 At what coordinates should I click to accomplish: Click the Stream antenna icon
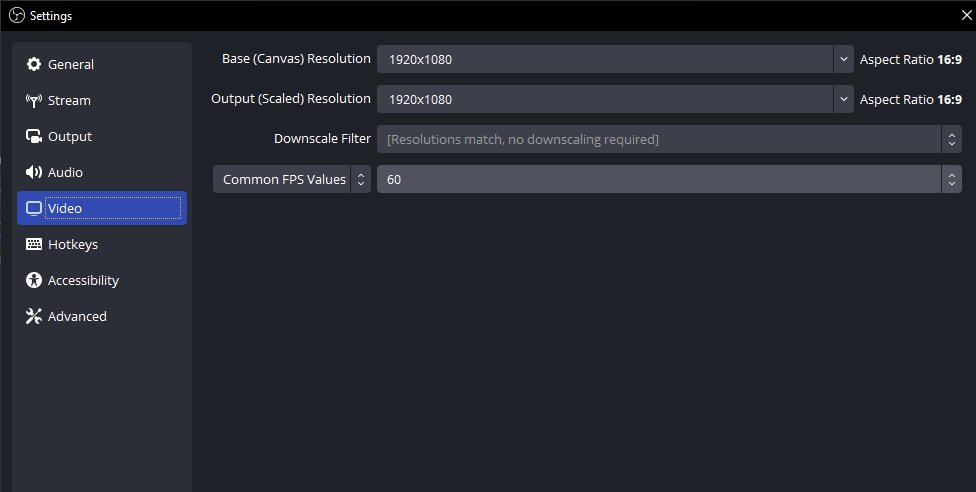point(34,100)
